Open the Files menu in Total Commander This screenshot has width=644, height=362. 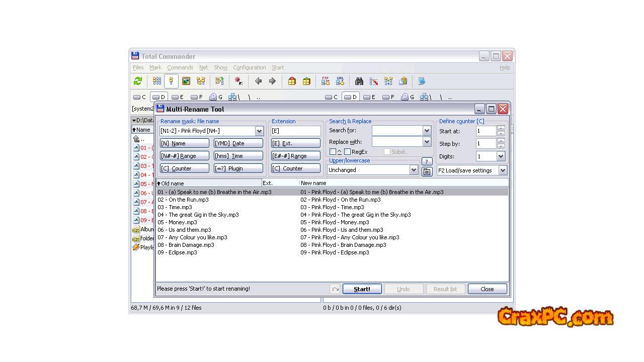[138, 67]
